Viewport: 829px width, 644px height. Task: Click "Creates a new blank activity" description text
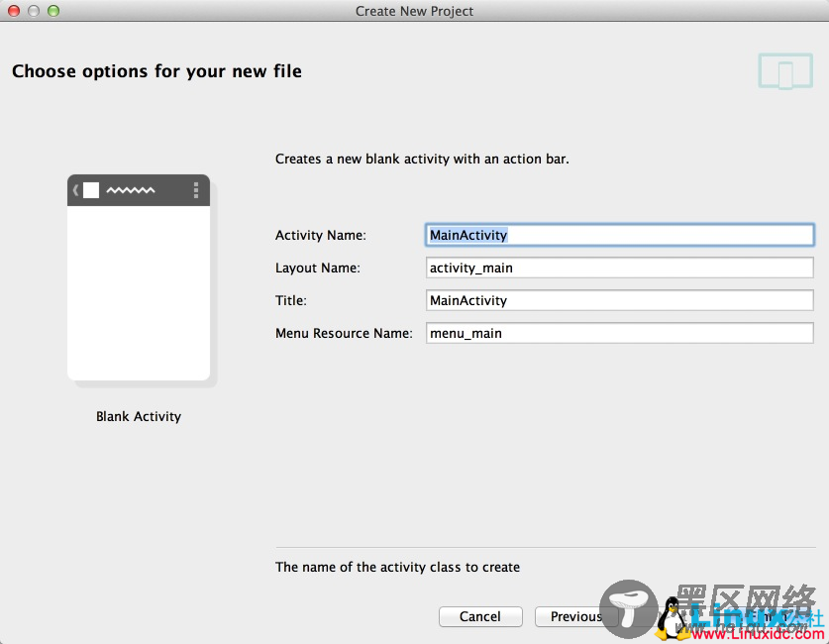422,160
